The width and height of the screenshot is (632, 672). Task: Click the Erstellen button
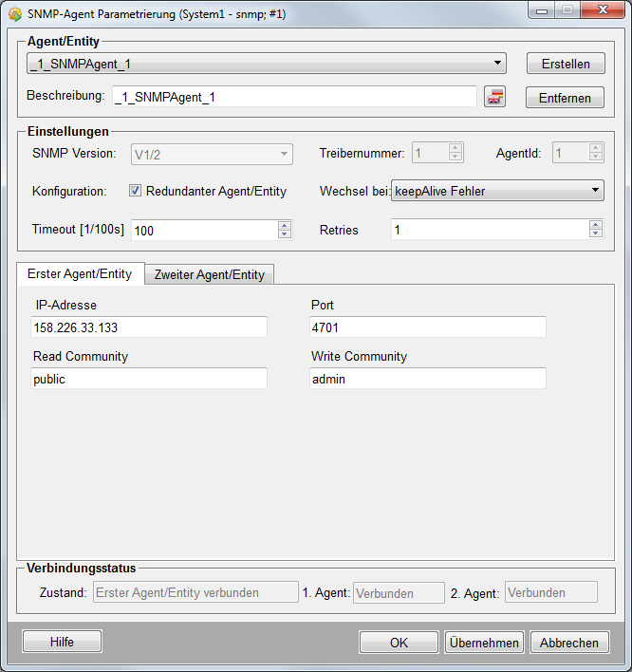566,64
